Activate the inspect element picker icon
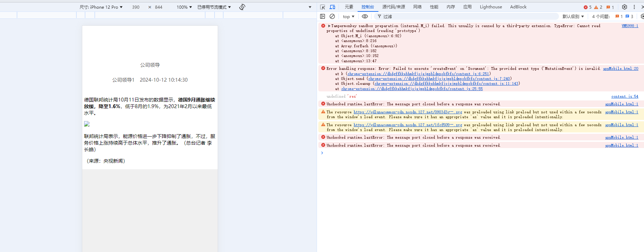 point(323,7)
